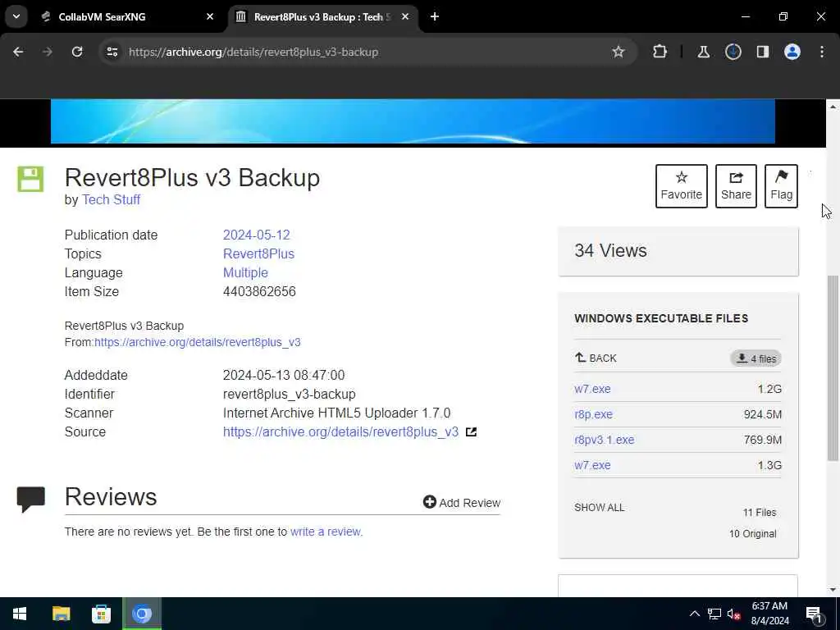
Task: Open Microsoft Store from the taskbar
Action: 101,614
